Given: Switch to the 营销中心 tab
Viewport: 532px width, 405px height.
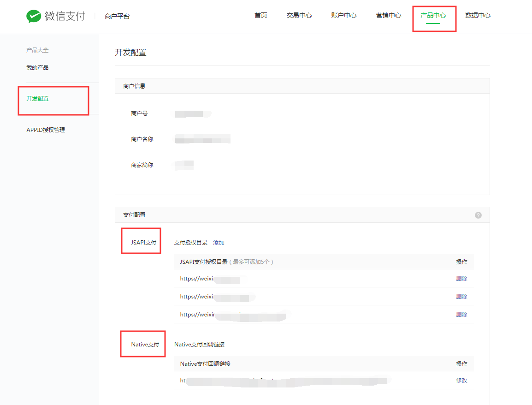Looking at the screenshot, I should [389, 15].
